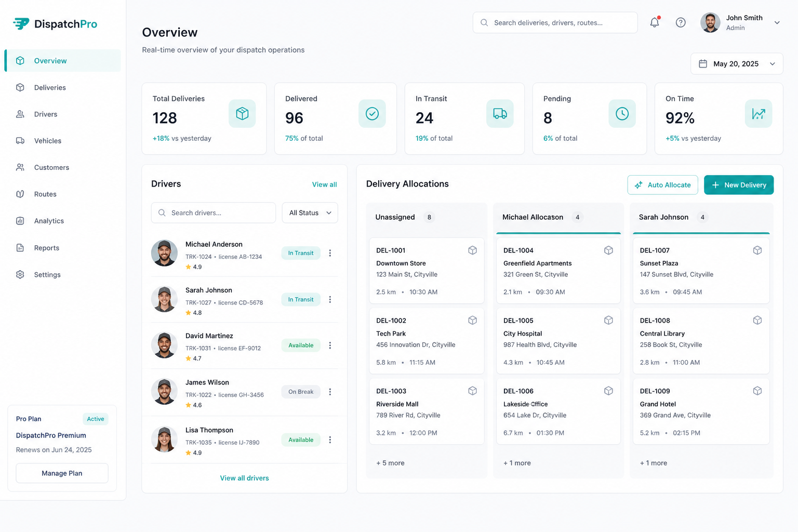Click the Pending clock icon
The width and height of the screenshot is (798, 532).
click(622, 113)
